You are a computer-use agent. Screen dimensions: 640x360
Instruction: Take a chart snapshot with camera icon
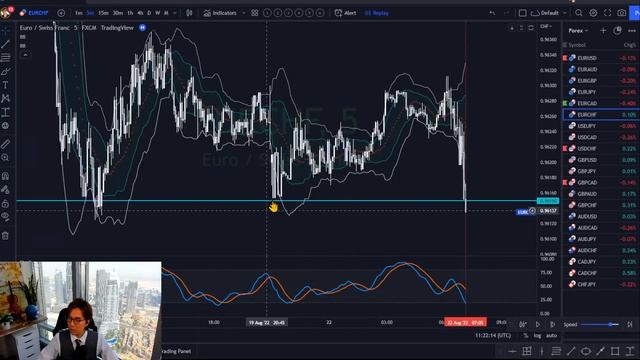click(622, 13)
